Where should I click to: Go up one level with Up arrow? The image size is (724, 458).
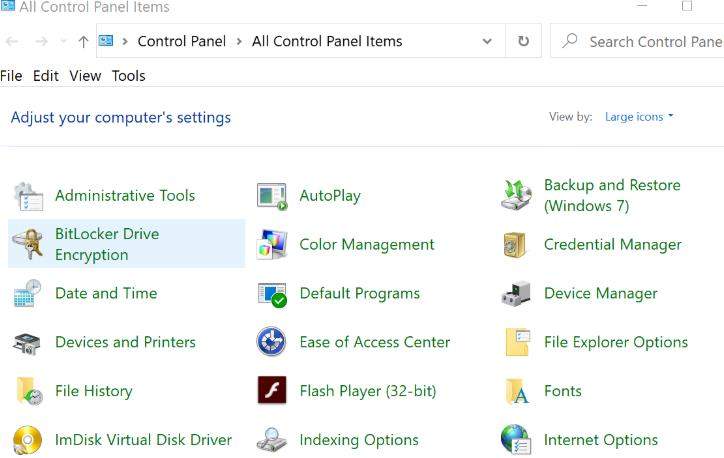pos(83,42)
